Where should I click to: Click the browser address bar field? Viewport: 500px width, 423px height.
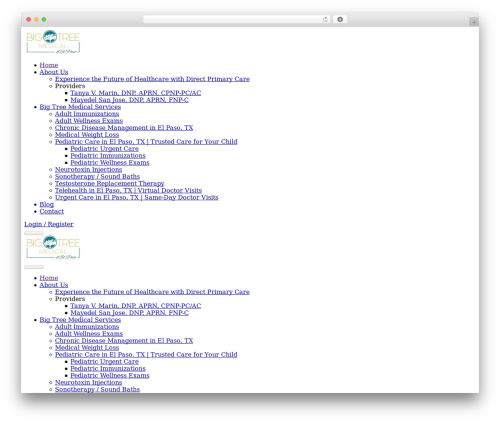pos(237,19)
